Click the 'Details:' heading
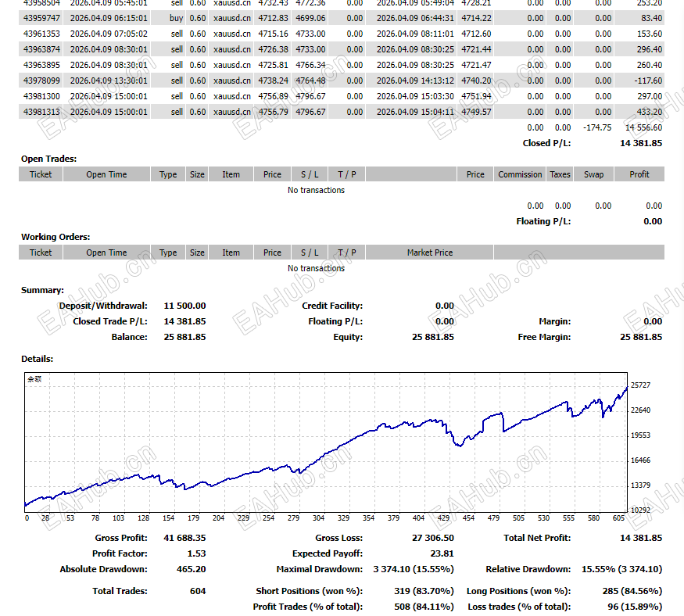Image resolution: width=684 pixels, height=616 pixels. tap(37, 359)
